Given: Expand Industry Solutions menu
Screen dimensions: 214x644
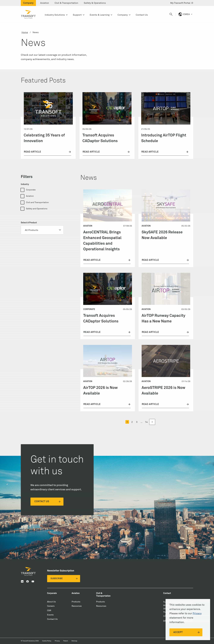Looking at the screenshot, I should click(x=56, y=15).
